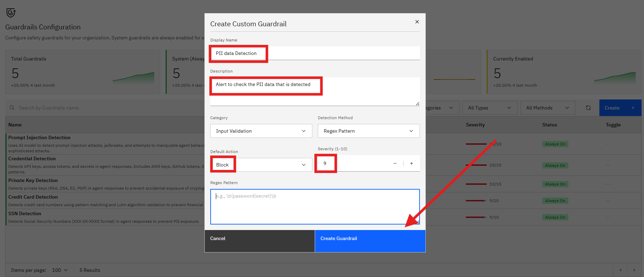This screenshot has width=644, height=277.
Task: Click the shield logo icon
Action: (x=11, y=13)
